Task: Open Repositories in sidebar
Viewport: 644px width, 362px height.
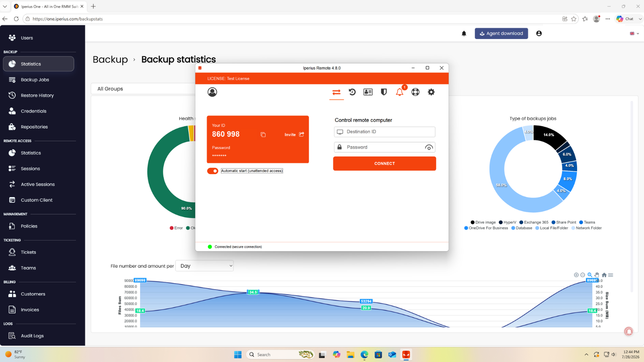Action: point(39,127)
